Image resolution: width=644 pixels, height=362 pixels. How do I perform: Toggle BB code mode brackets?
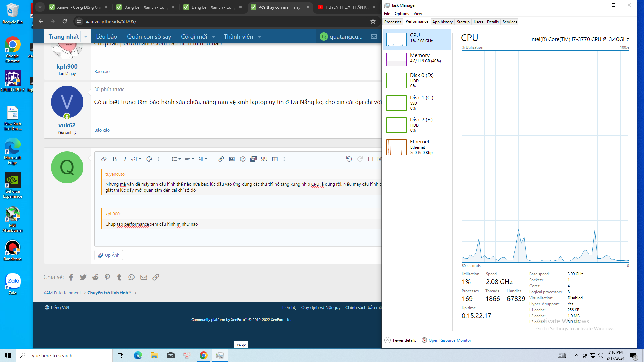point(371,159)
